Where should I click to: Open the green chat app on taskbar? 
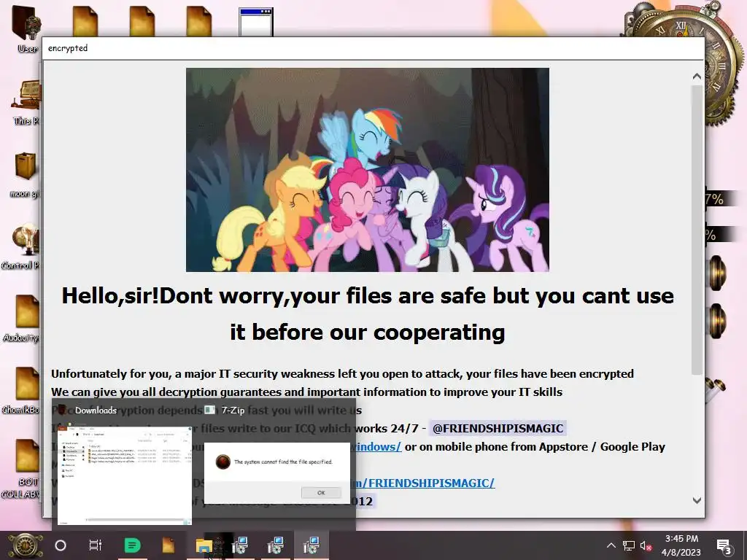[133, 545]
